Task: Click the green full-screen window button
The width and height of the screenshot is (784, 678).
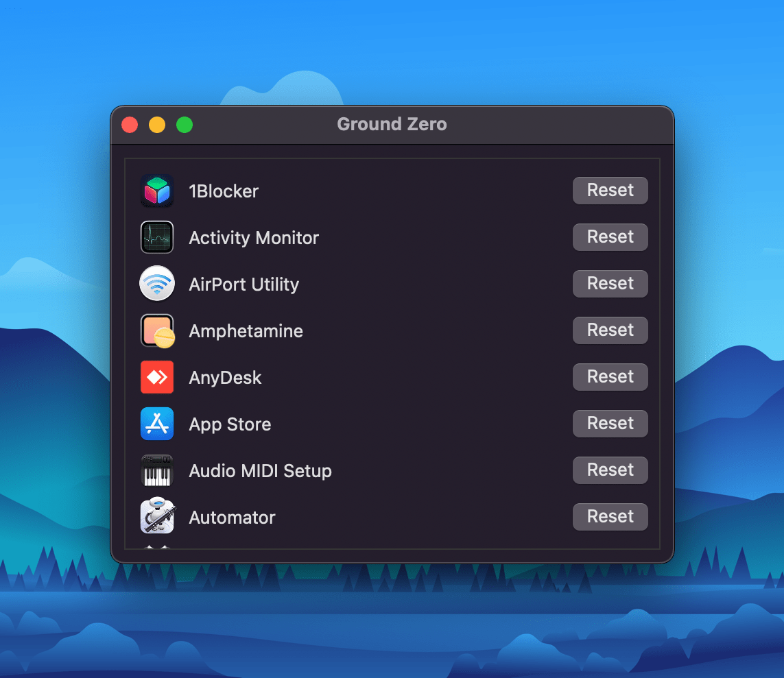Action: [184, 125]
